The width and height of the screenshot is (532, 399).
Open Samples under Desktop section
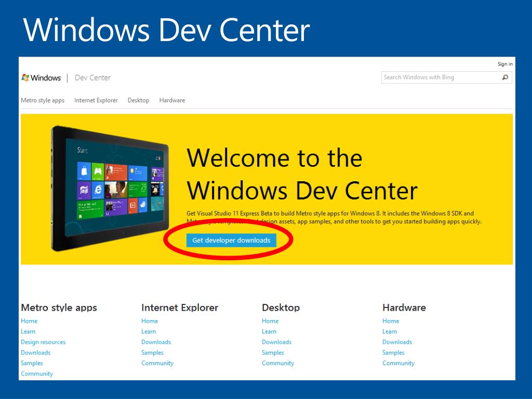coord(273,353)
